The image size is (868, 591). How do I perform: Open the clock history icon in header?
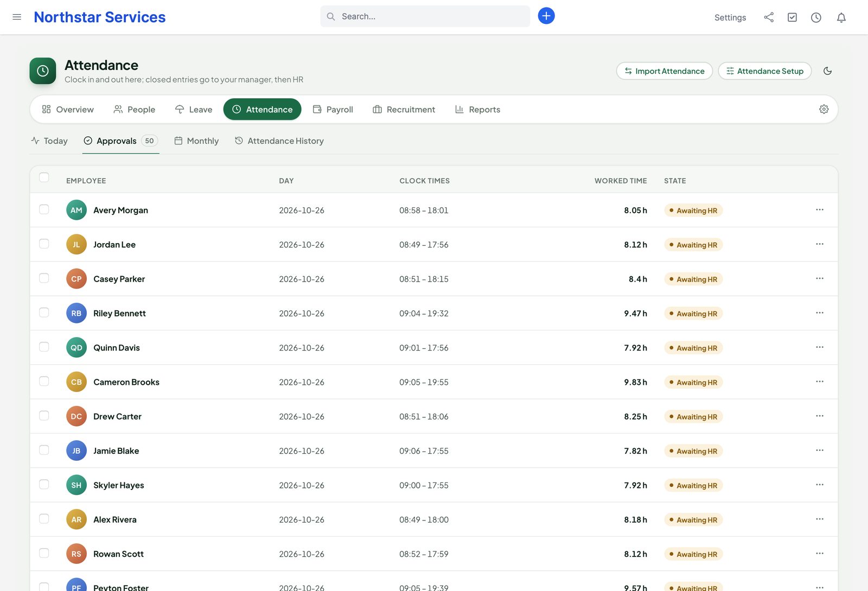816,17
